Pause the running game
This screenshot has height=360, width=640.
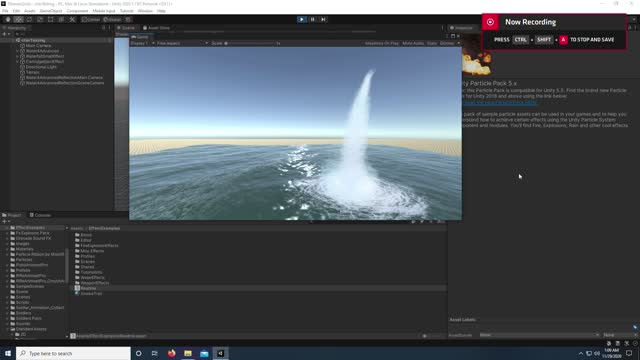312,19
